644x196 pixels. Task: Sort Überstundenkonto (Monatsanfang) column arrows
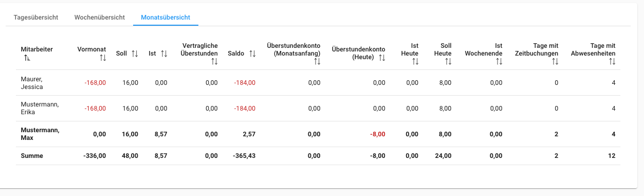pos(317,62)
